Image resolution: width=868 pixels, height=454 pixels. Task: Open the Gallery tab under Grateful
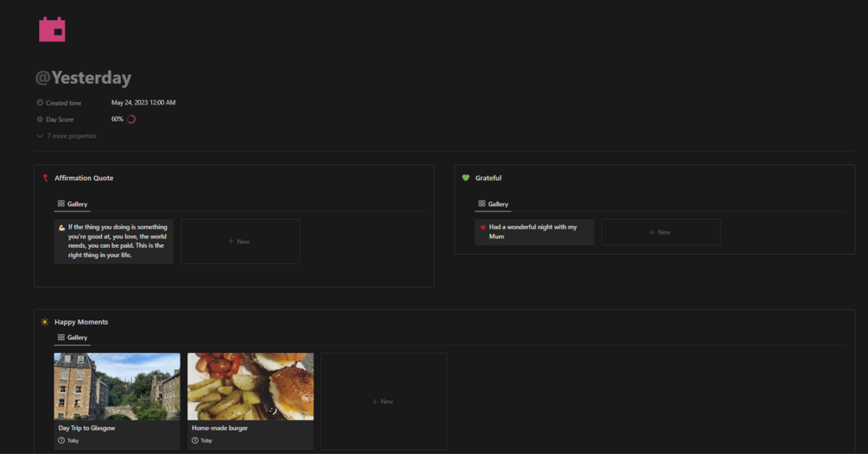493,204
